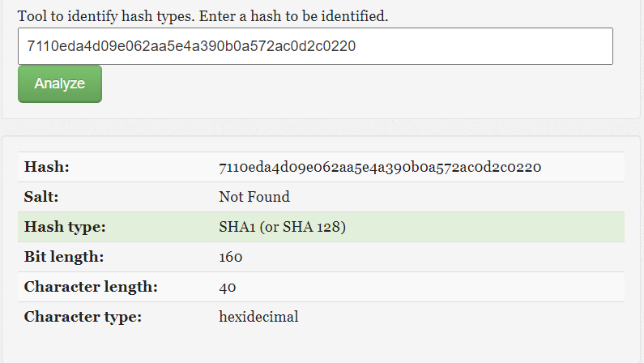The width and height of the screenshot is (644, 363).
Task: Click the 160 bit length value
Action: click(x=231, y=257)
